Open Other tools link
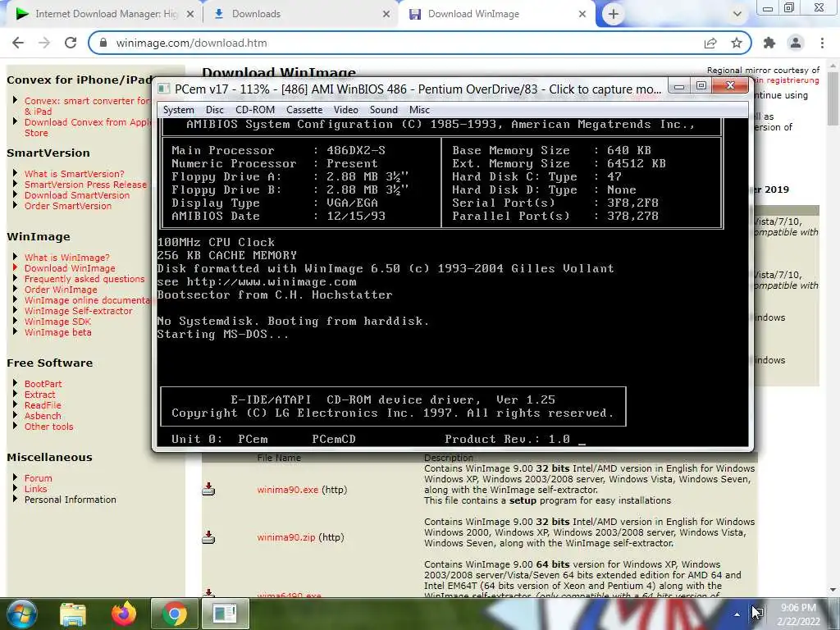The width and height of the screenshot is (840, 630). [48, 427]
